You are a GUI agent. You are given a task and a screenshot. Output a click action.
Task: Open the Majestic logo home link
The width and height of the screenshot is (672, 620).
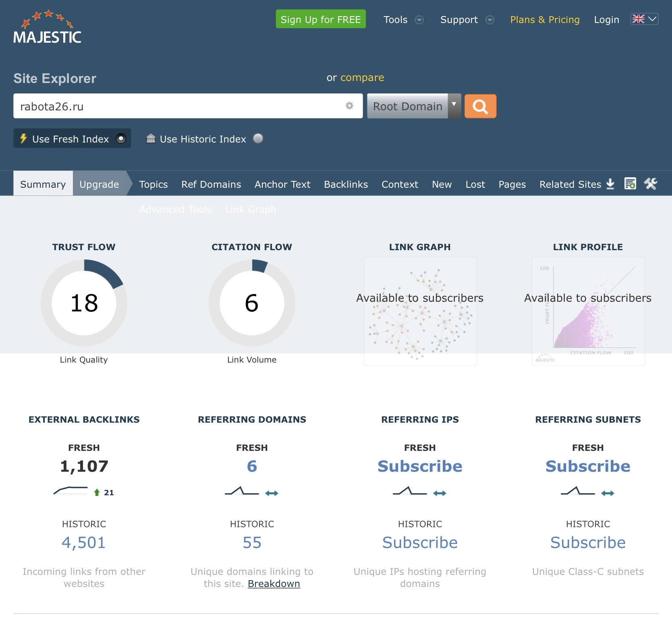point(47,27)
